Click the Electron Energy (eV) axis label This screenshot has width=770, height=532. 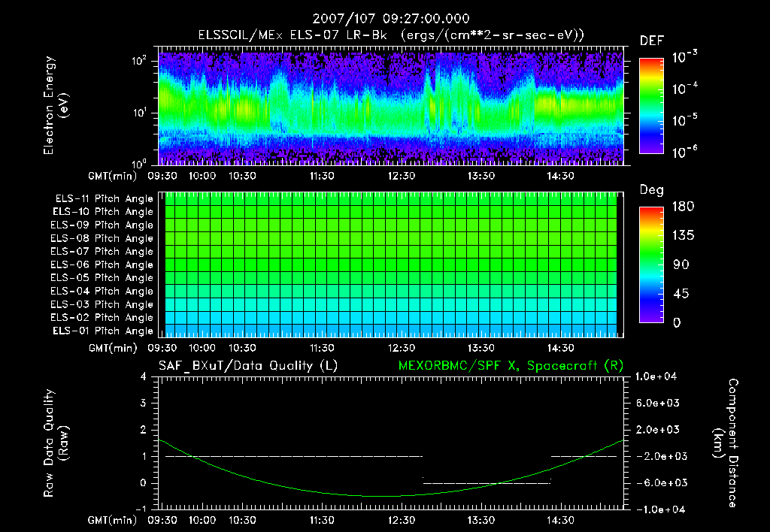[56, 105]
